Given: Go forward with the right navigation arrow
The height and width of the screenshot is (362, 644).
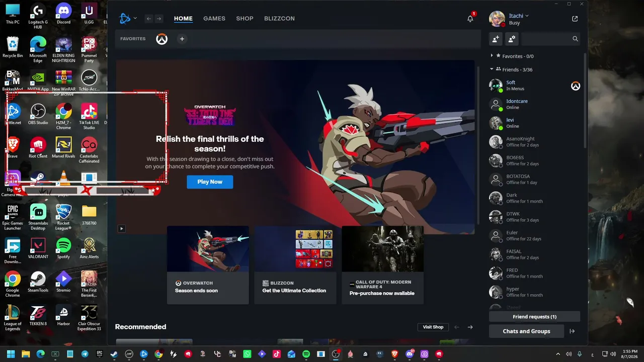Looking at the screenshot, I should click(159, 19).
